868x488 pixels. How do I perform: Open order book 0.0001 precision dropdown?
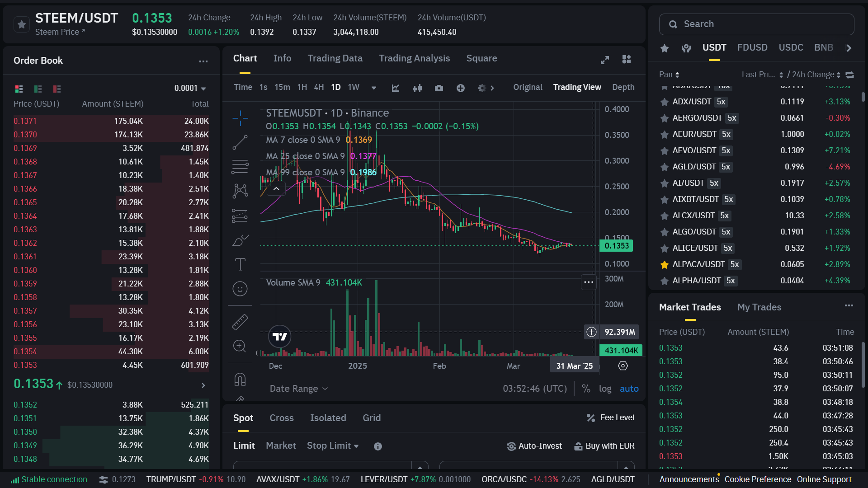click(190, 88)
